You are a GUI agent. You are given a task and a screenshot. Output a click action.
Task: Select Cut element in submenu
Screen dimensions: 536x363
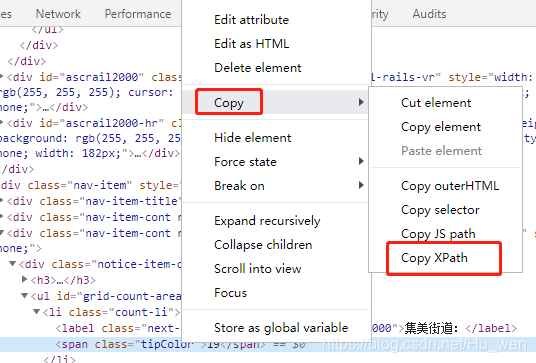436,103
